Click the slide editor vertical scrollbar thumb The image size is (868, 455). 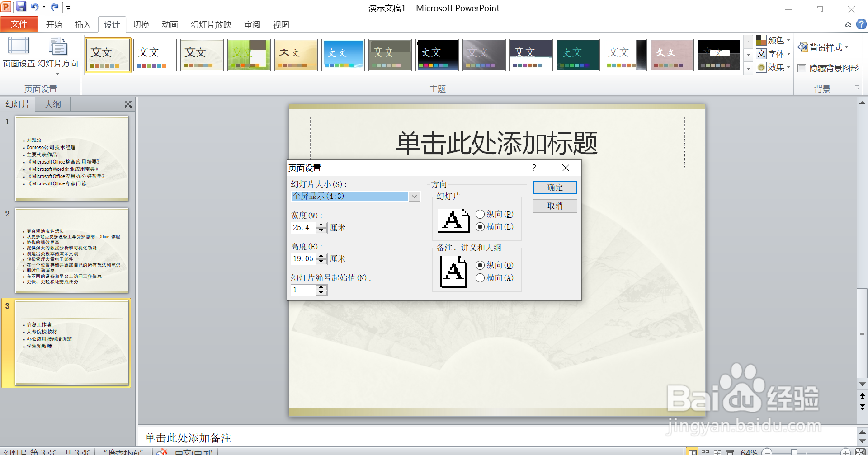point(862,333)
